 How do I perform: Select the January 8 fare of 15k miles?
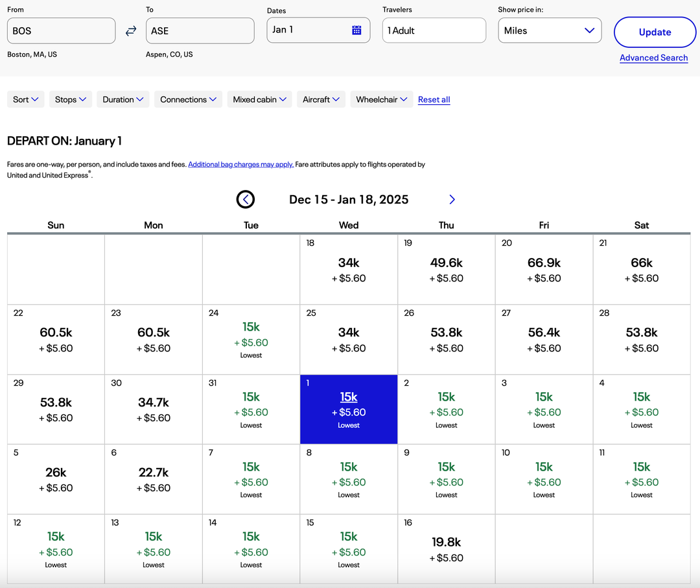coord(348,478)
